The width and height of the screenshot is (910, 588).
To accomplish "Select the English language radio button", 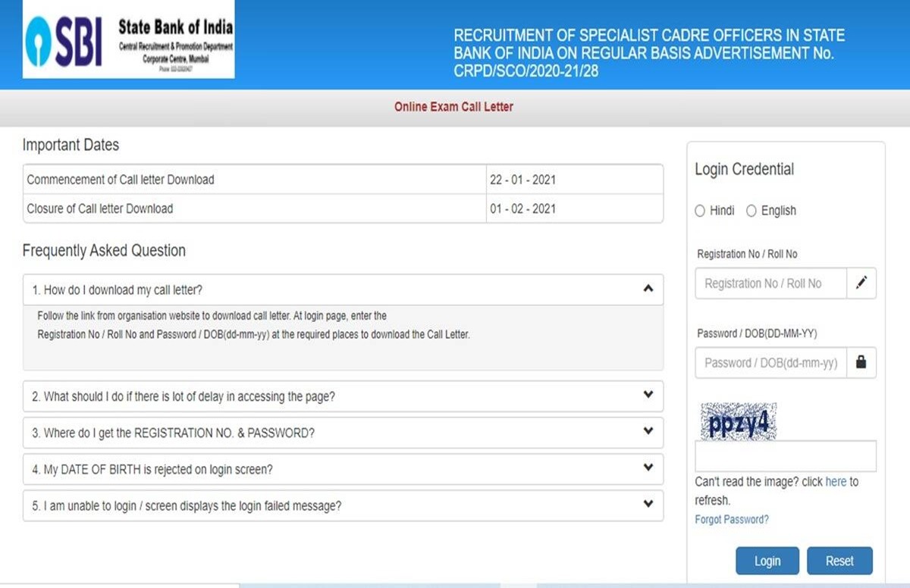I will (752, 211).
